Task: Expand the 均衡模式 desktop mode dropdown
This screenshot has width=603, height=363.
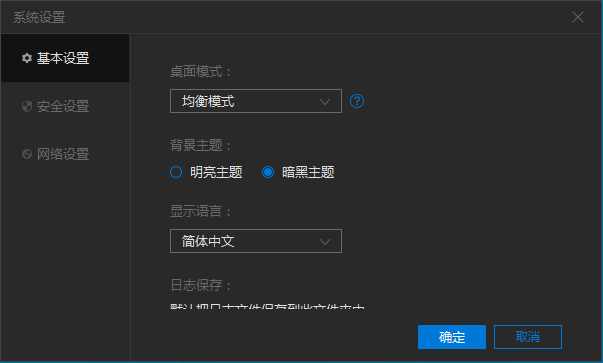Action: 256,101
